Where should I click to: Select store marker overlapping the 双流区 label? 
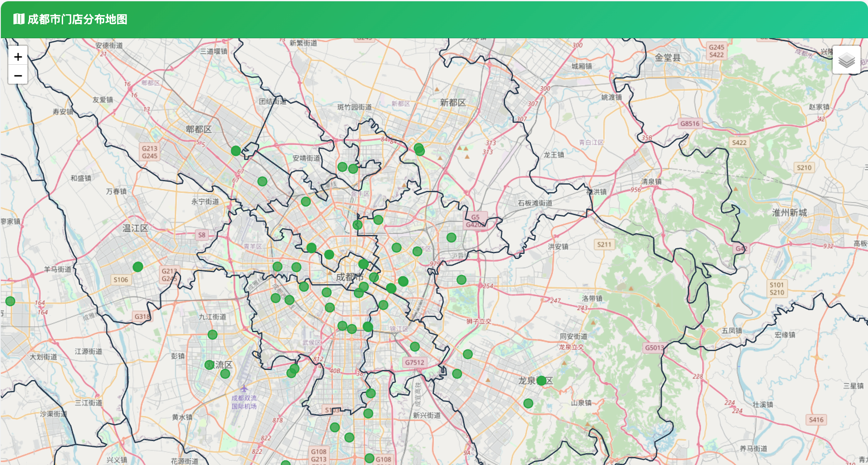click(209, 365)
